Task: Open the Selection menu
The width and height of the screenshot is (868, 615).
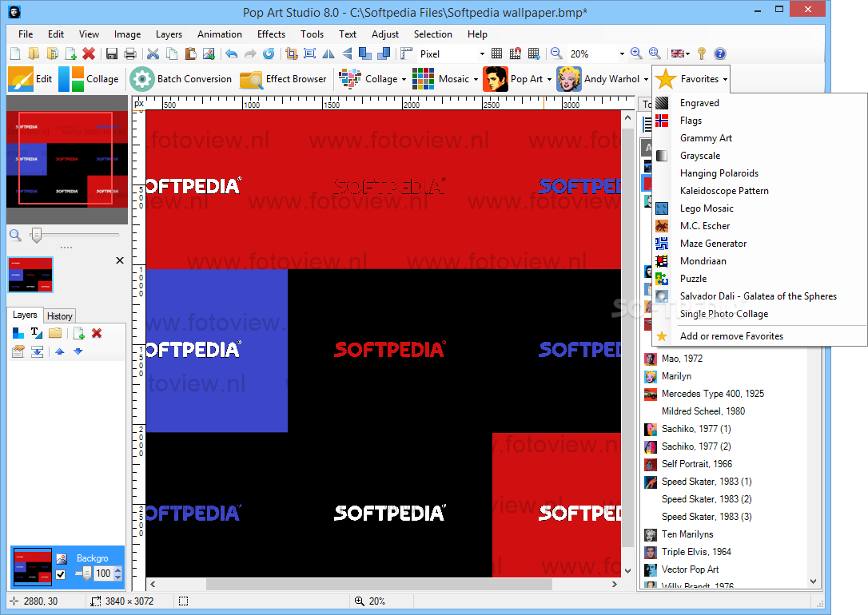Action: pos(433,34)
